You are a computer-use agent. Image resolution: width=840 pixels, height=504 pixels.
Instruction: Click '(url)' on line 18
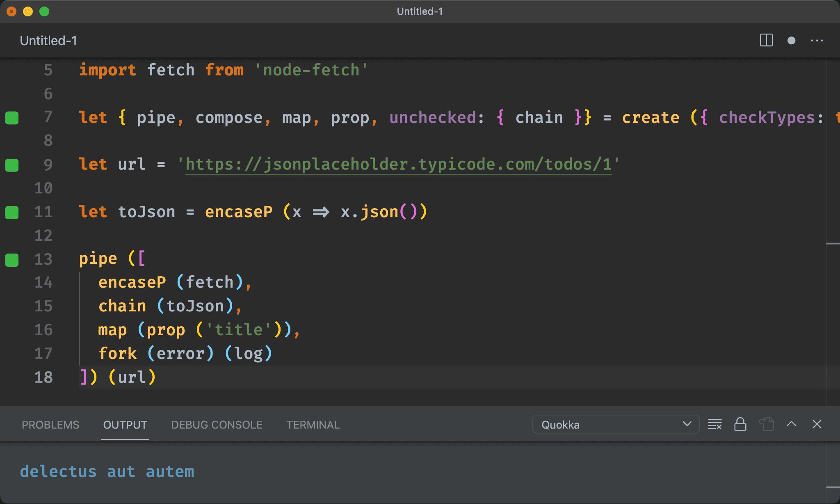[132, 377]
